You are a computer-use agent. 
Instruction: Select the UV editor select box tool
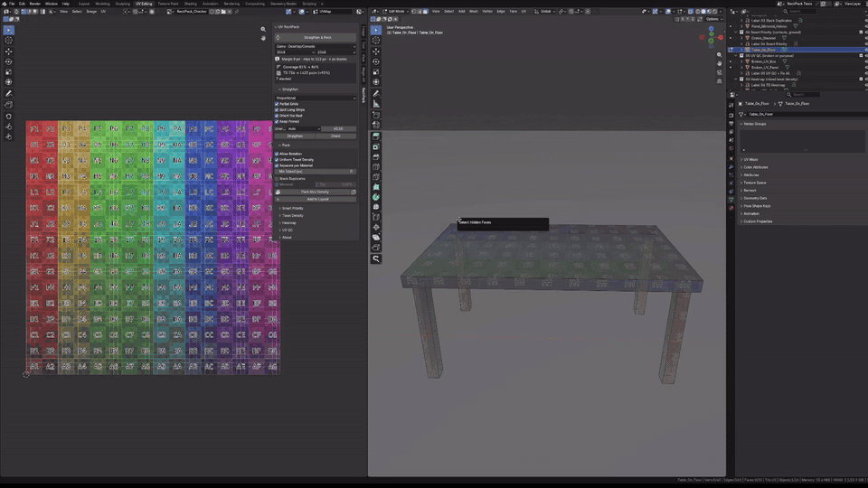pos(9,30)
